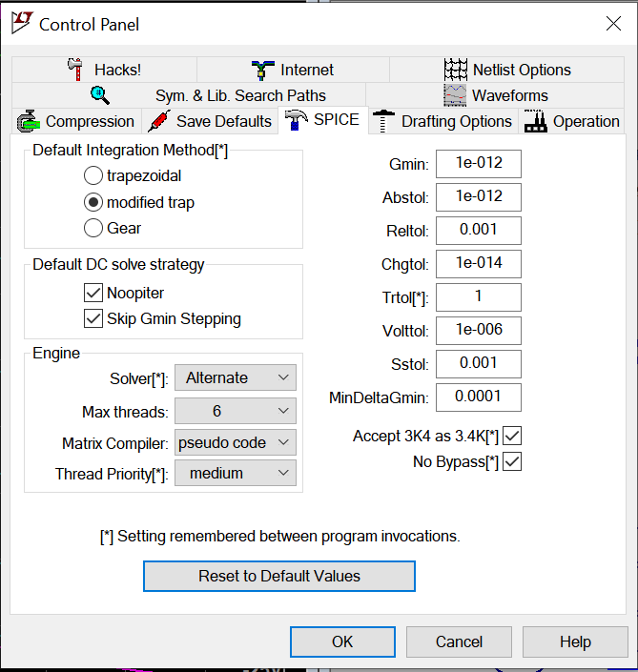The image size is (638, 672).
Task: Open the Thread Priority dropdown
Action: point(236,473)
